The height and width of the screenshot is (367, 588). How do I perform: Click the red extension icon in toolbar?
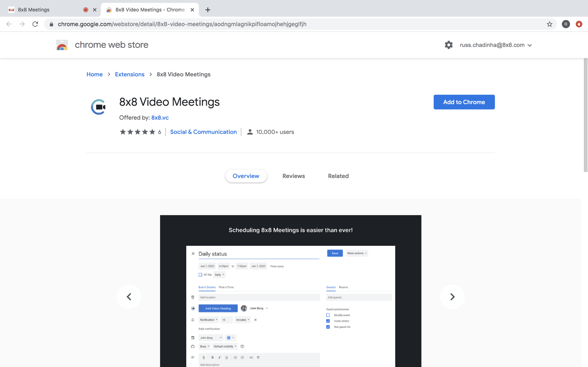point(579,24)
